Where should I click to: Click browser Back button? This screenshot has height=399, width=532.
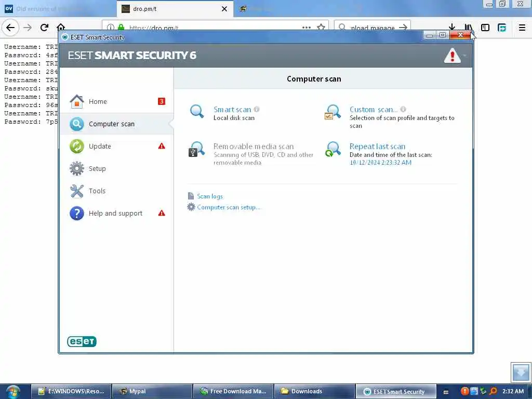pos(10,28)
